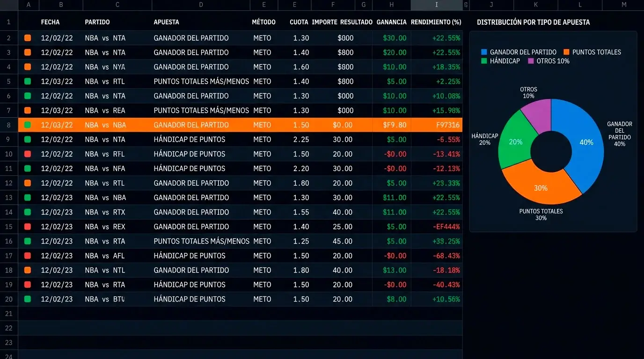
Task: Click the green status square in row 13
Action: [28, 197]
